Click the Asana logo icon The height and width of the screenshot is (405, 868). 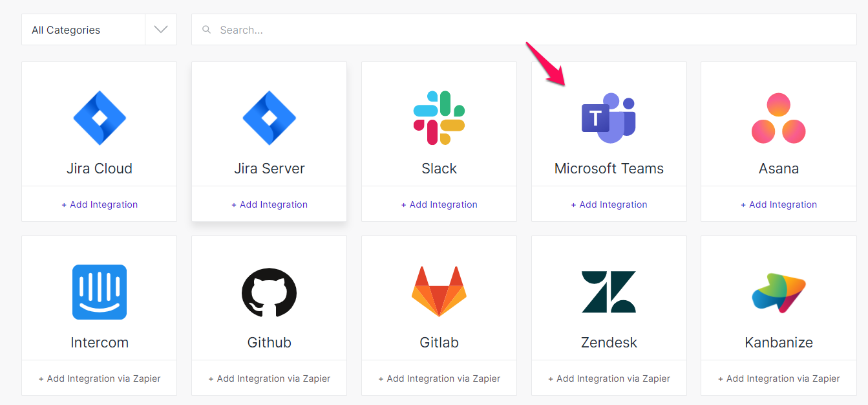point(779,118)
